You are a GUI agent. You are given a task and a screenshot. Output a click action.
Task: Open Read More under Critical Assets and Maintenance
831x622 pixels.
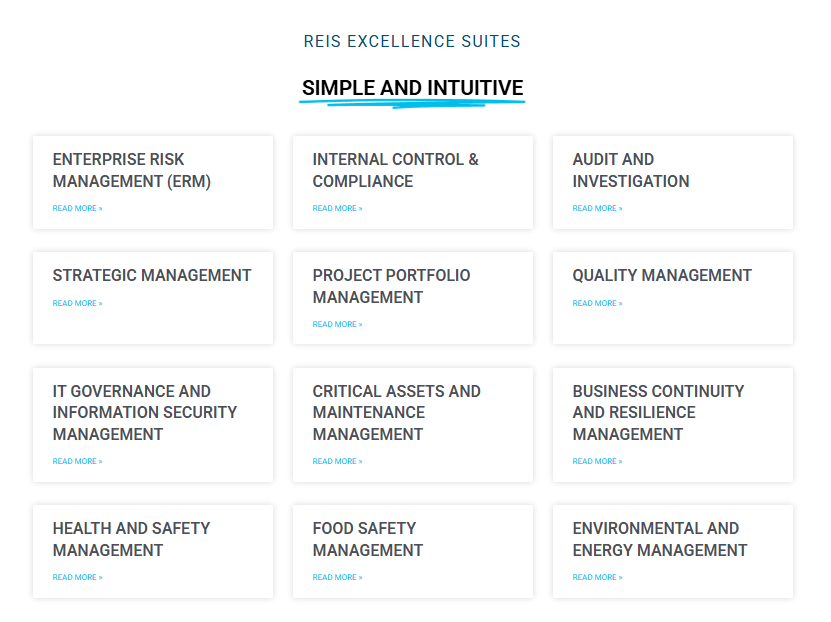tap(338, 461)
